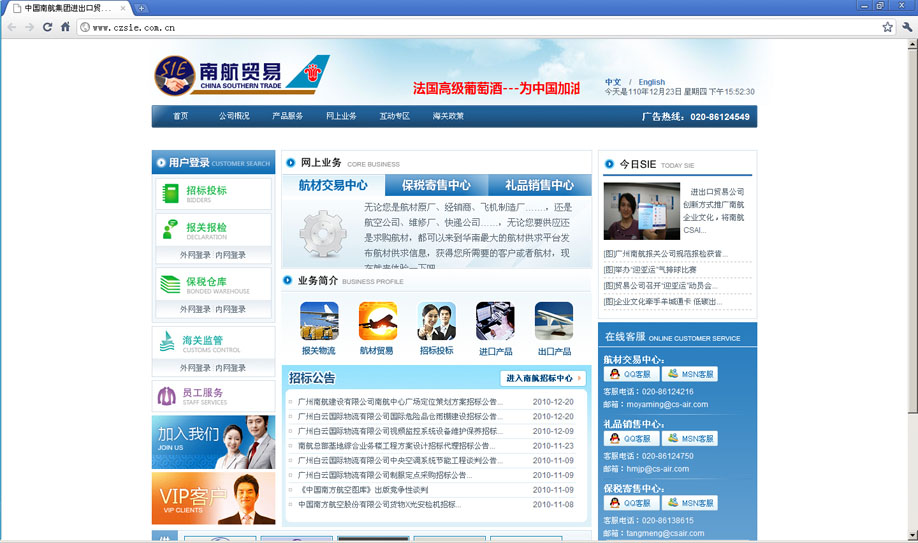Open 首页 in the navigation bar
Screen dimensions: 918x543
click(180, 116)
